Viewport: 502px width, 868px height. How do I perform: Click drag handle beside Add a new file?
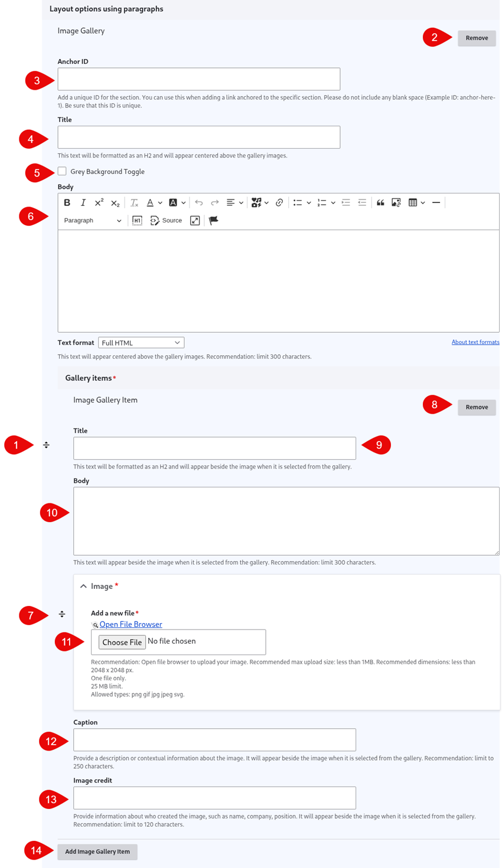point(61,614)
